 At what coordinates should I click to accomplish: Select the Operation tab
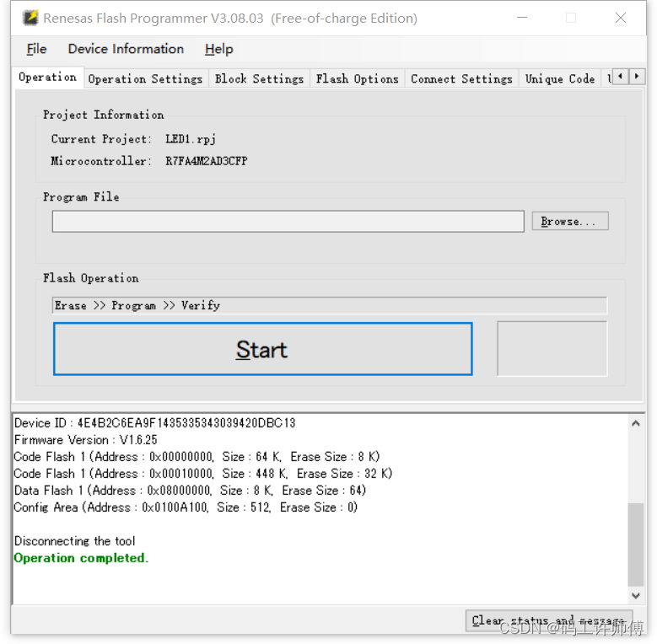point(48,77)
